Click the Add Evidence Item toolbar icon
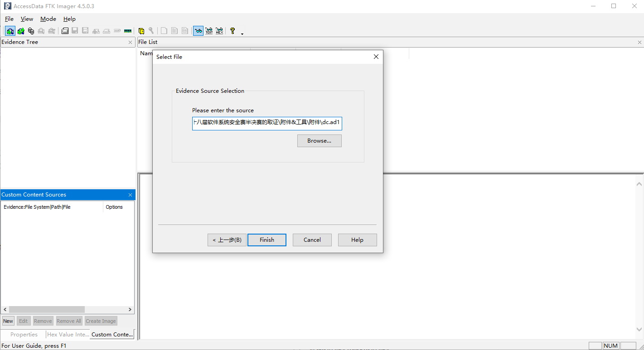This screenshot has height=350, width=644. pos(10,31)
